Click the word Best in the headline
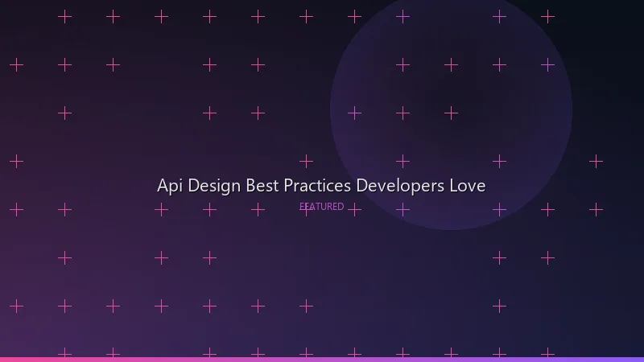The width and height of the screenshot is (644, 362). [262, 186]
